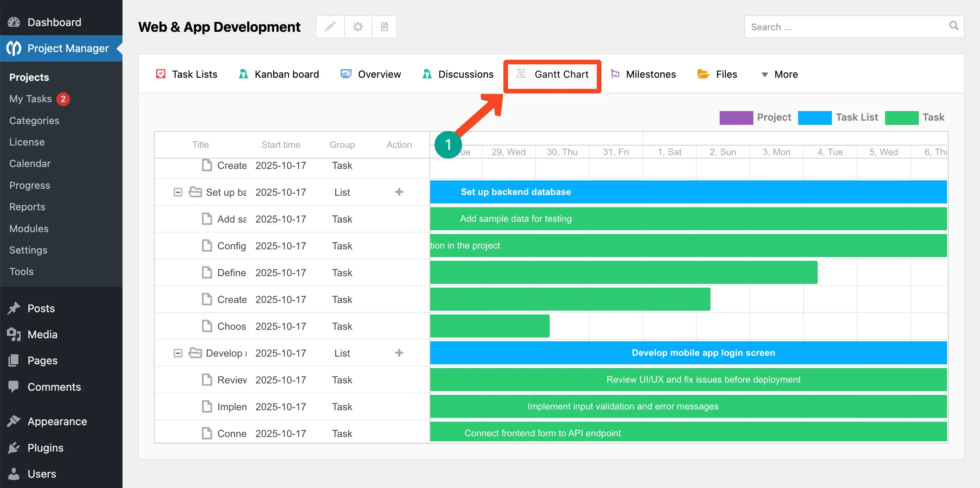Click the blue Task List legend swatch
The width and height of the screenshot is (980, 488).
pyautogui.click(x=814, y=118)
